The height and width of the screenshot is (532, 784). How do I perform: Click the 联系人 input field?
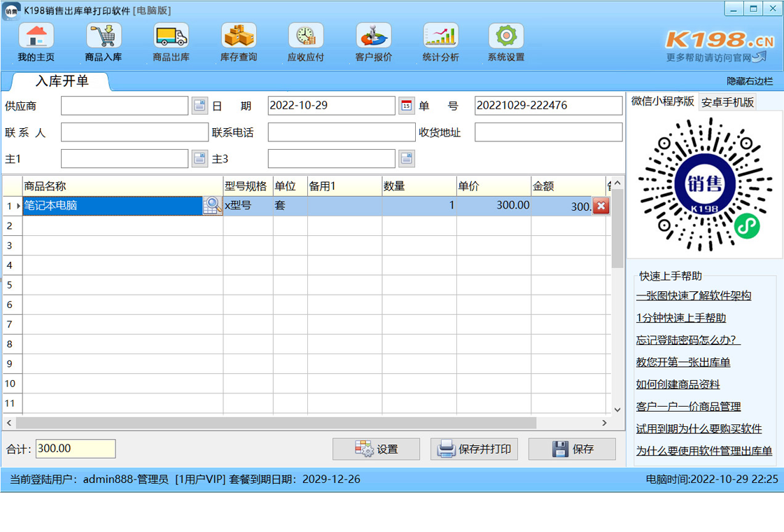pyautogui.click(x=134, y=132)
